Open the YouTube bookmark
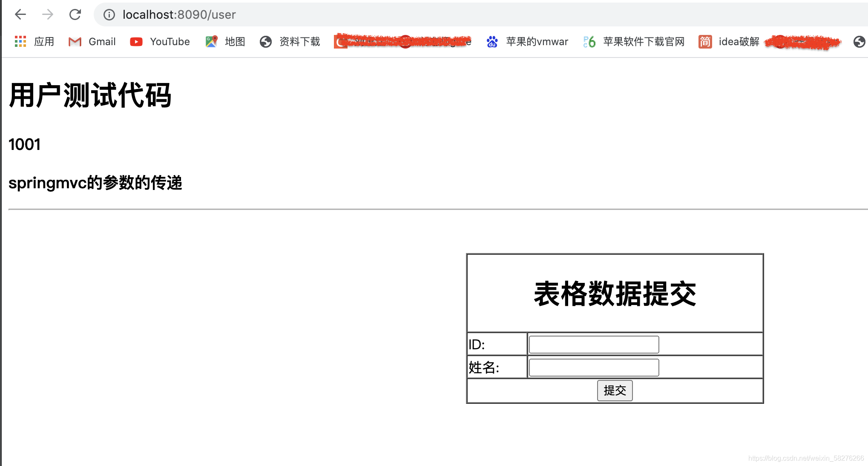This screenshot has height=466, width=868. 136,41
